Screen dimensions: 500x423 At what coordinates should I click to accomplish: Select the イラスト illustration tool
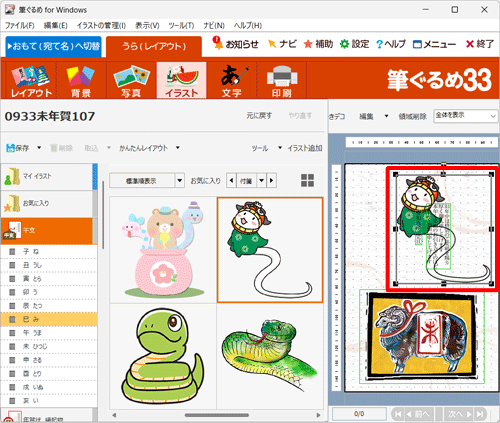point(181,81)
